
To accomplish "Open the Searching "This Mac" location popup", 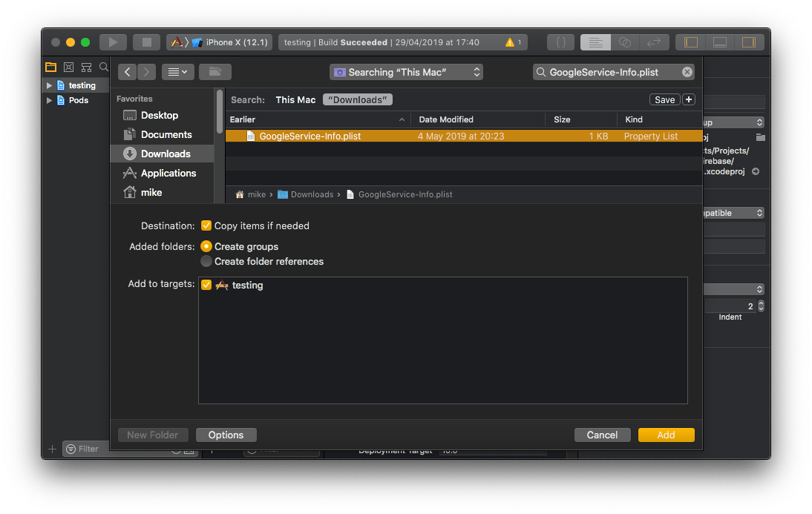I will click(406, 73).
